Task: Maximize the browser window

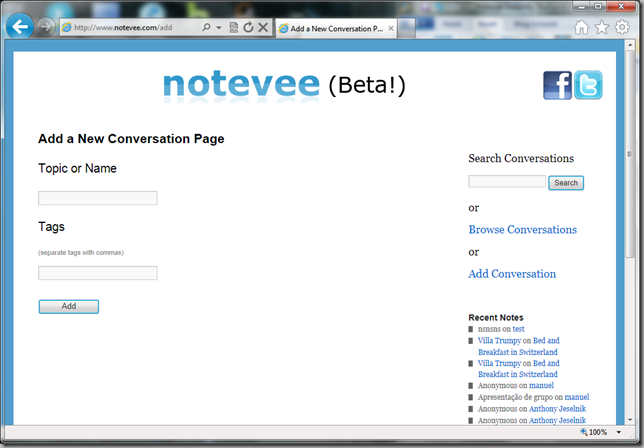Action: click(599, 7)
